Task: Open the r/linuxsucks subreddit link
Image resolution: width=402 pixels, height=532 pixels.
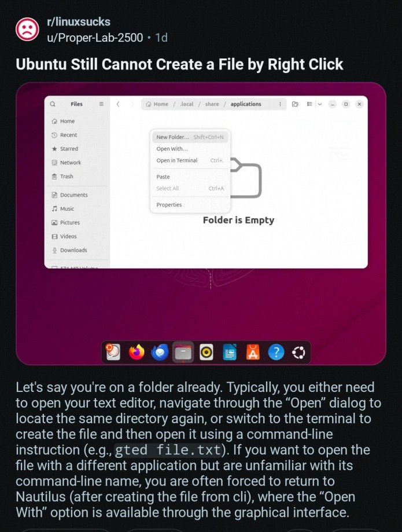Action: coord(79,22)
